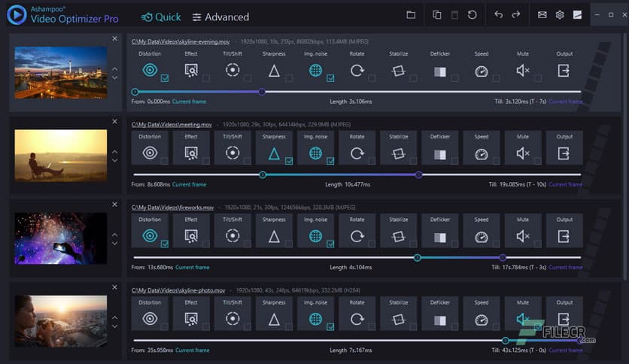Open Speed tool for meeting.mov
629x364 pixels.
(482, 154)
